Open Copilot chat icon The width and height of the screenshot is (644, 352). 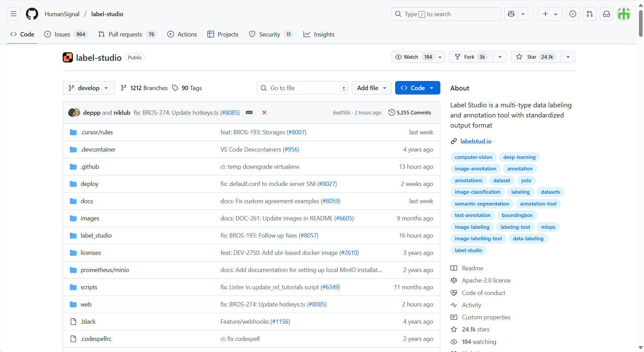pos(511,14)
